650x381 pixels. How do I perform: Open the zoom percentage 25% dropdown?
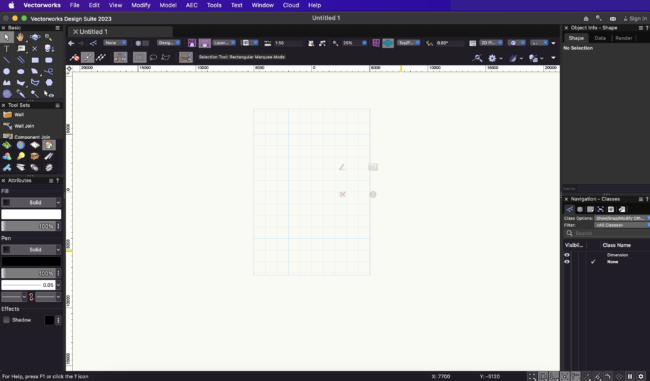[x=354, y=43]
